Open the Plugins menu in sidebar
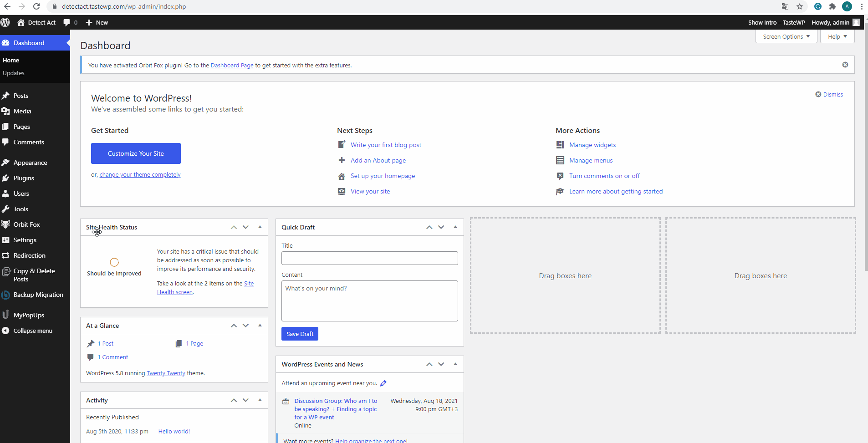The image size is (868, 443). [24, 178]
